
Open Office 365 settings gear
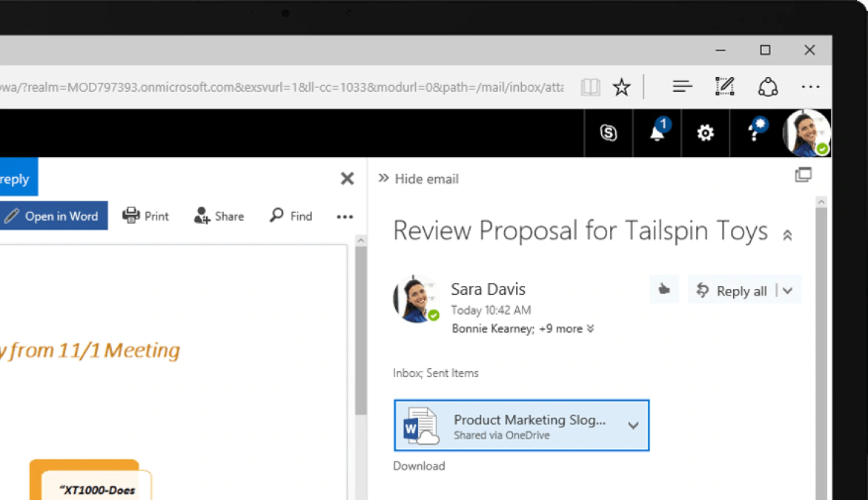pos(705,133)
